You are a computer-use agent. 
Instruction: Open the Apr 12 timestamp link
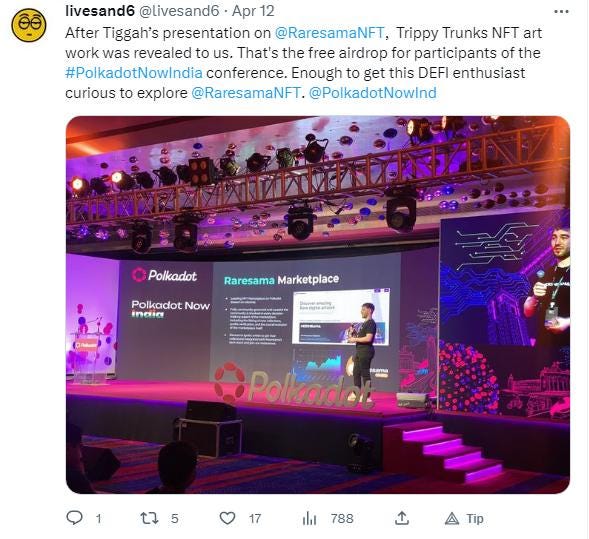coord(253,11)
